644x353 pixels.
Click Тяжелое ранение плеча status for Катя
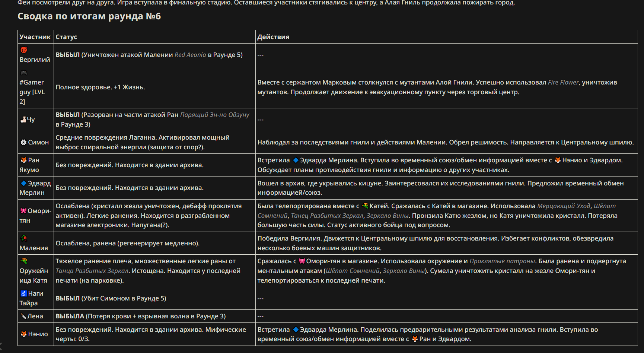pos(148,271)
